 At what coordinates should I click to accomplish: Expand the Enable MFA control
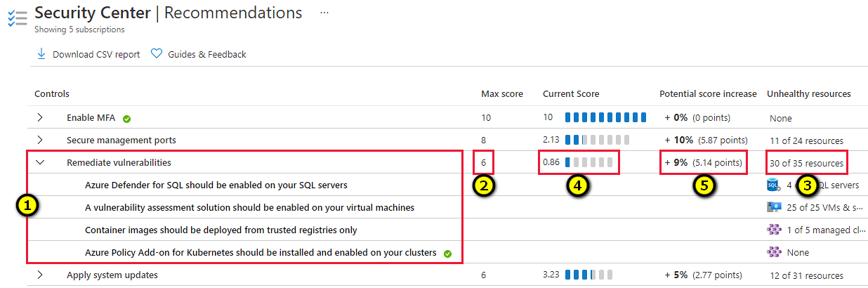40,117
